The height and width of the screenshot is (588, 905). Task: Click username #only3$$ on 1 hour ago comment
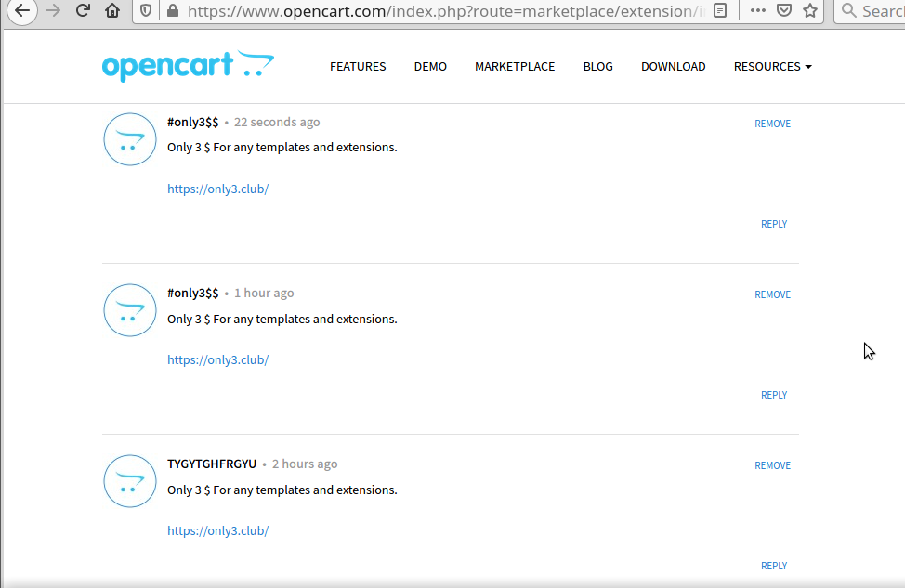(192, 294)
